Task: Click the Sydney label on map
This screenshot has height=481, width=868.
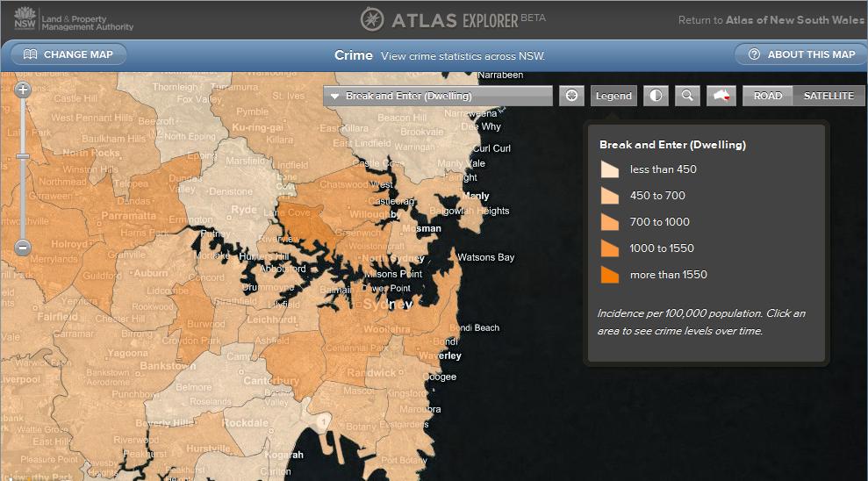Action: (388, 305)
